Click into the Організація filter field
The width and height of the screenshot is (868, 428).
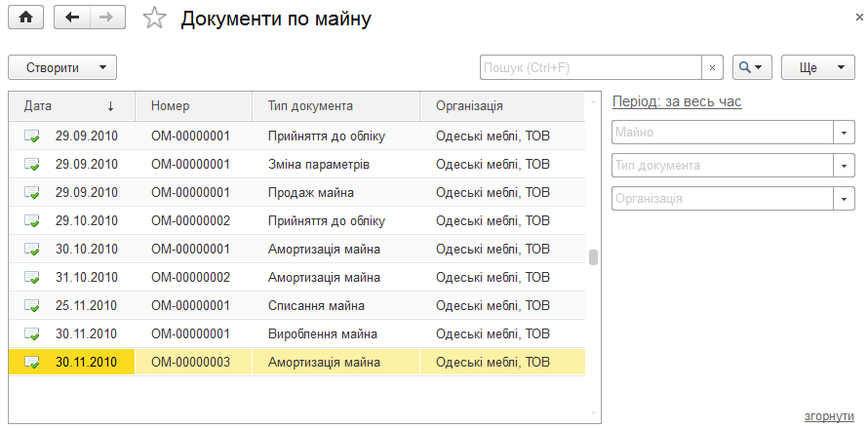723,198
